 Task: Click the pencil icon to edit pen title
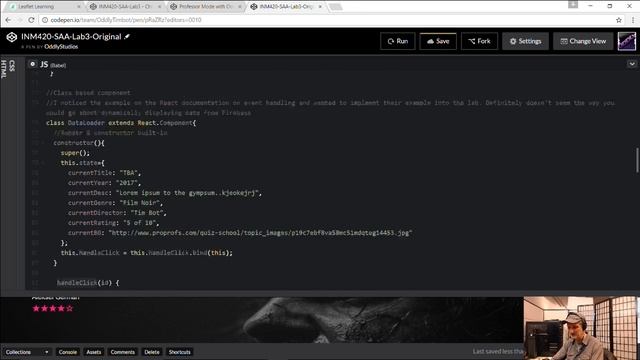127,37
